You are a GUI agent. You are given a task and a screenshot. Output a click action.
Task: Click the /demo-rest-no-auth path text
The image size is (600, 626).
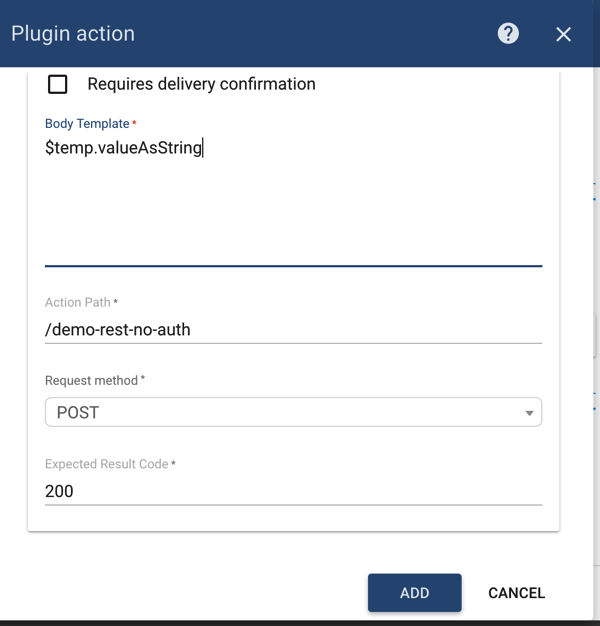[117, 330]
